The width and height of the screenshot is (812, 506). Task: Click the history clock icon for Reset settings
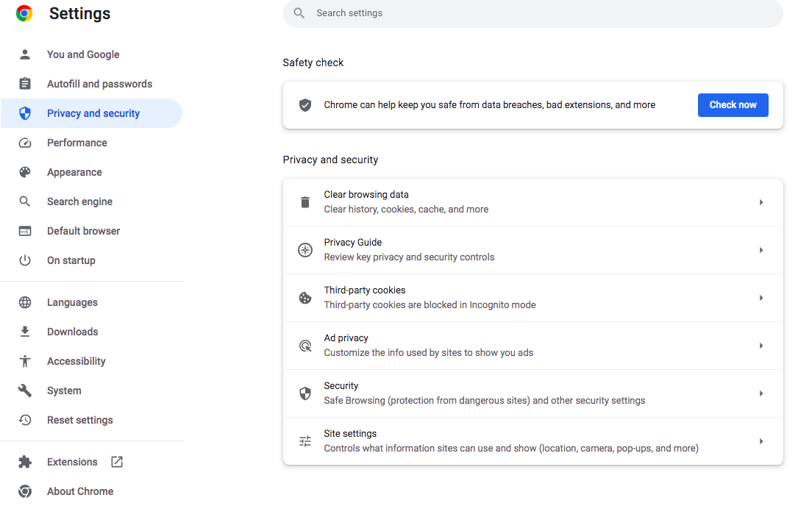click(25, 419)
